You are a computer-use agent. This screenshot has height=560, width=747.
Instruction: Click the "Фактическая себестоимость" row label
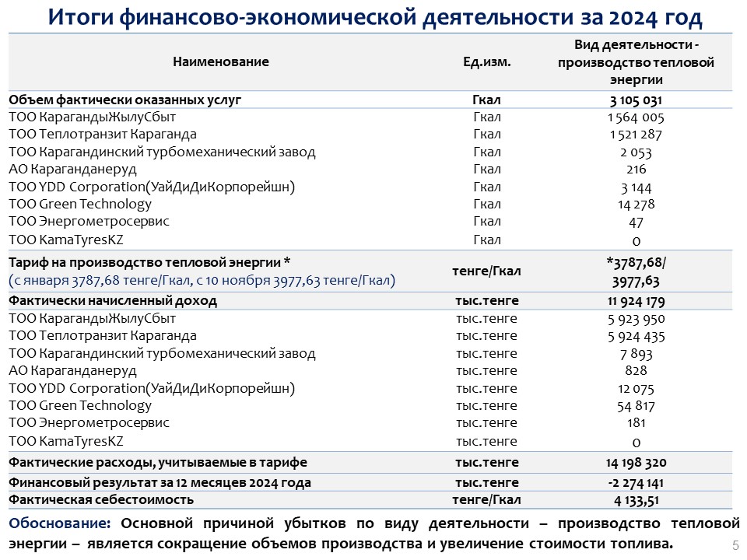pos(101,499)
